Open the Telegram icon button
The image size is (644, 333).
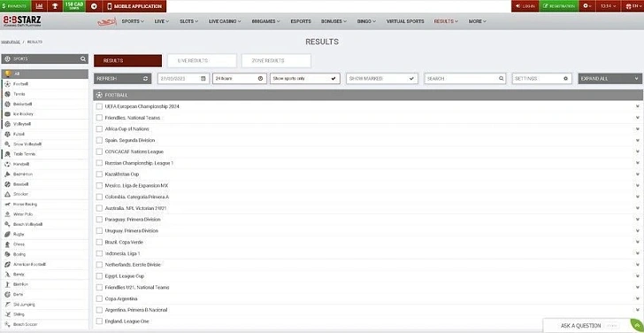[x=94, y=6]
